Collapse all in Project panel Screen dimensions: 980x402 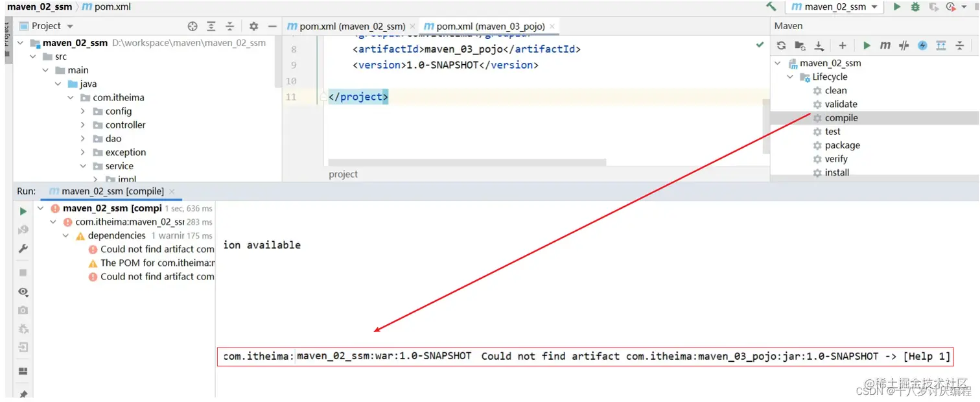pos(229,26)
